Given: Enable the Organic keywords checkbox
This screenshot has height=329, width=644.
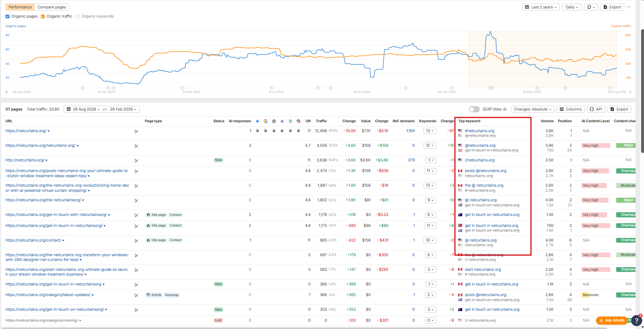Looking at the screenshot, I should [78, 16].
